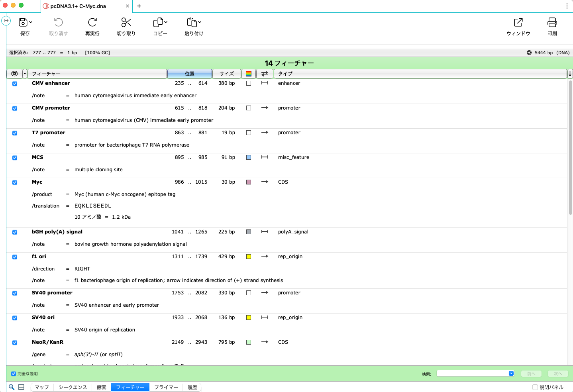
Task: Open the Copy (コピー) dropdown arrow
Action: 166,22
